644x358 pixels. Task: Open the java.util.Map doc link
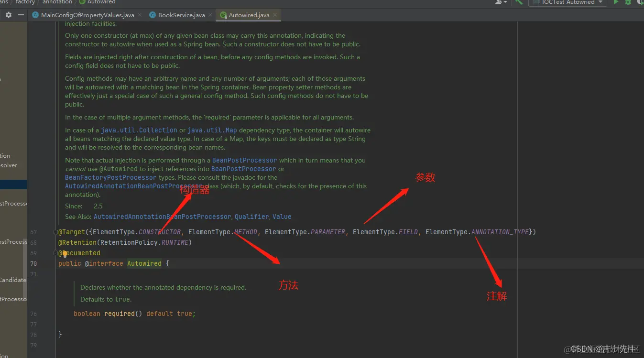point(212,130)
